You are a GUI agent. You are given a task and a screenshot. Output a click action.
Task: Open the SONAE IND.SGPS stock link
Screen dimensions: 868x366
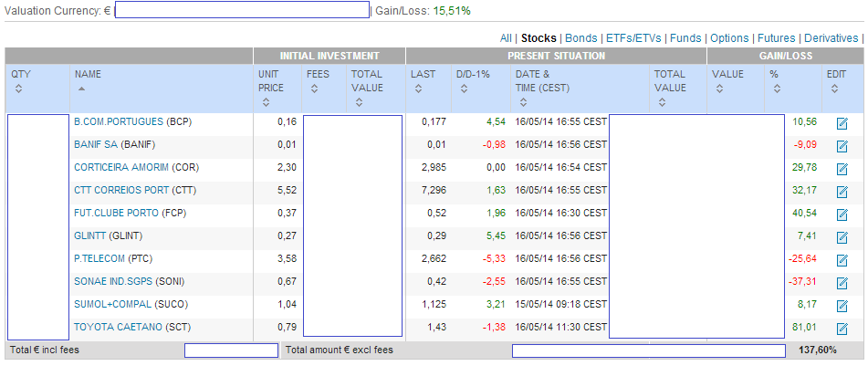pos(113,281)
